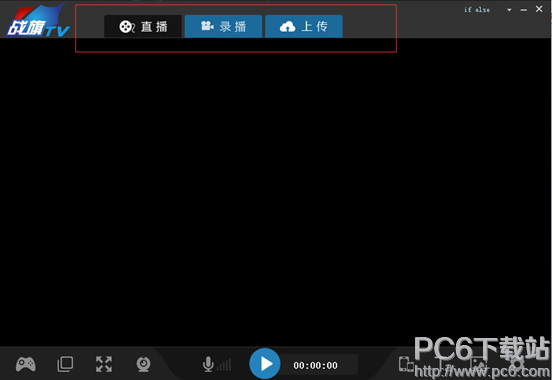Close the 战旗TV streaming window
This screenshot has height=380, width=552.
point(539,9)
